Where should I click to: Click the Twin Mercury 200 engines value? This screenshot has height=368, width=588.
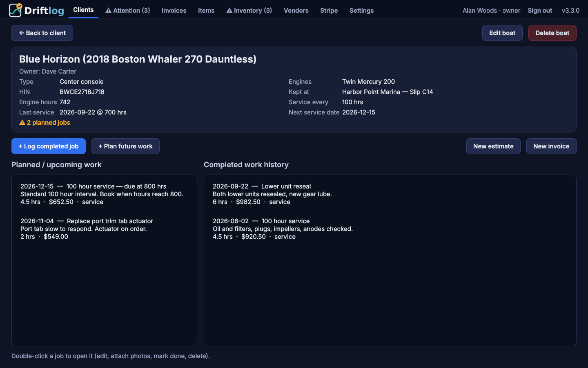click(x=368, y=82)
